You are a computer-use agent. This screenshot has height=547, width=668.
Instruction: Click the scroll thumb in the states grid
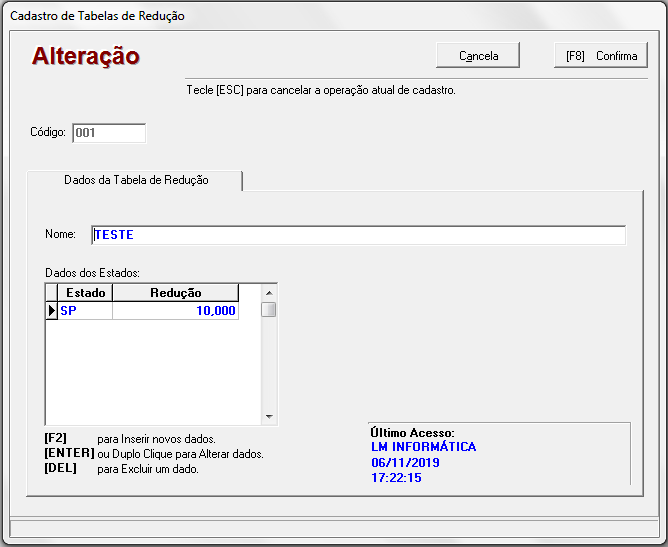pyautogui.click(x=268, y=310)
